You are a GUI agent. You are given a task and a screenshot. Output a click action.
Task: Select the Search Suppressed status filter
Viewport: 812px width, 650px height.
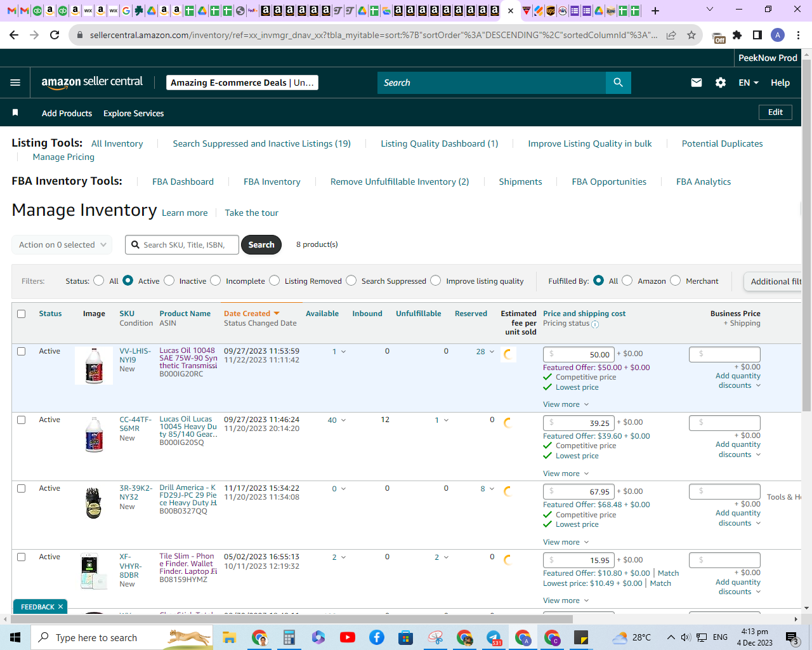[x=351, y=281]
